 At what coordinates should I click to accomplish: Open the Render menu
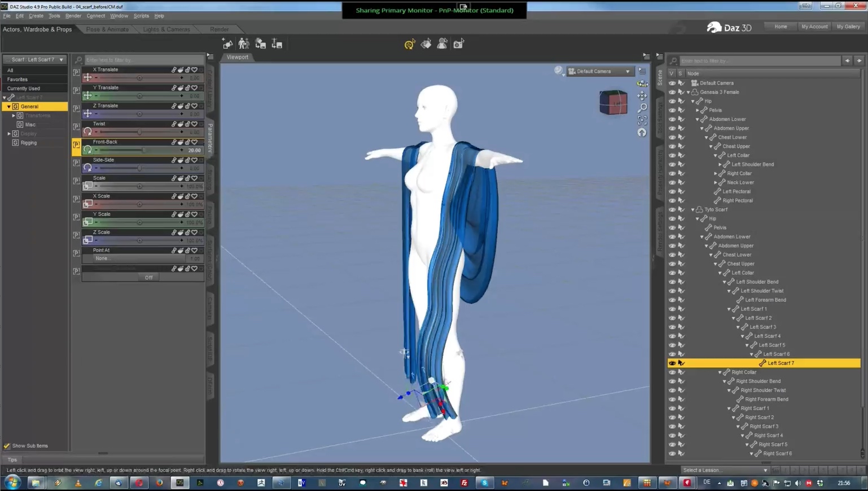coord(73,16)
